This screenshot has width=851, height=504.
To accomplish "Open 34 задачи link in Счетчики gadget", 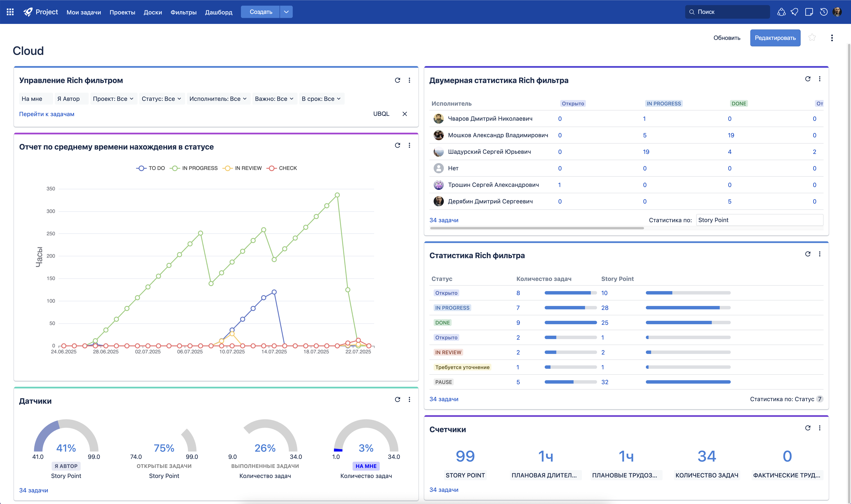I will 444,490.
